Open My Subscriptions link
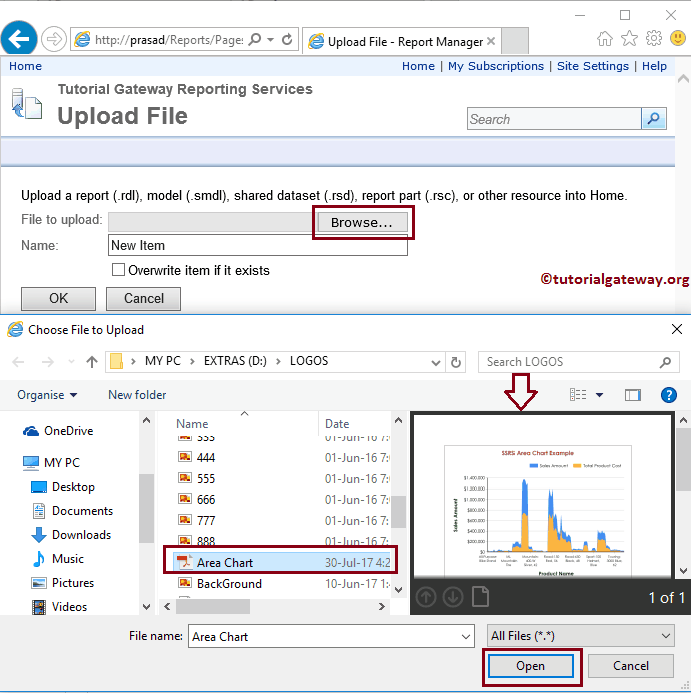691x693 pixels. tap(496, 66)
